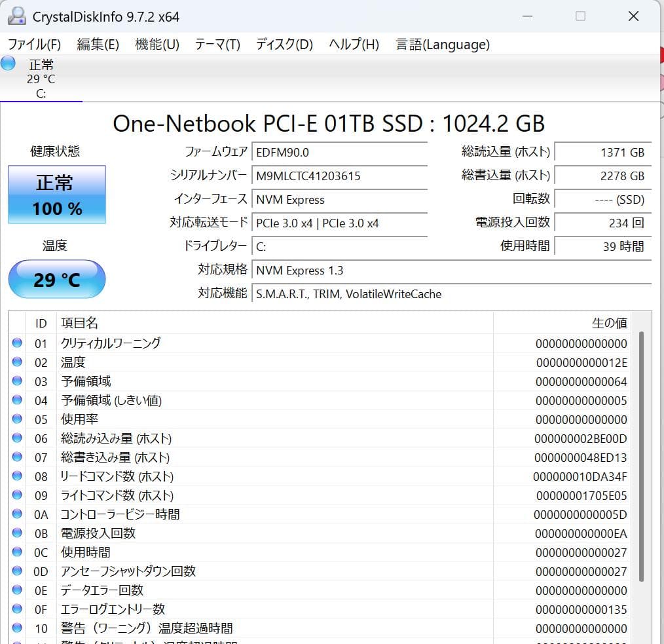Click the blue dot beside 電源投入回数 attribute
Screen dimensions: 664x644
tap(16, 533)
